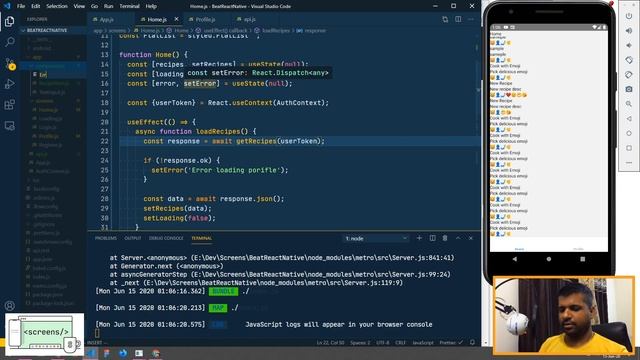Tap Android recents button on phone
640x360 pixels.
(582, 259)
